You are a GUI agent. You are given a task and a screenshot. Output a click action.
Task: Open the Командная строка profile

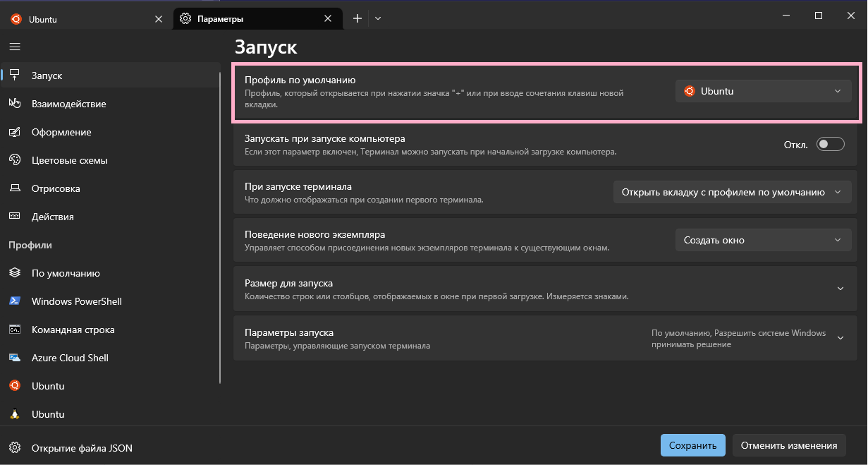click(111, 330)
